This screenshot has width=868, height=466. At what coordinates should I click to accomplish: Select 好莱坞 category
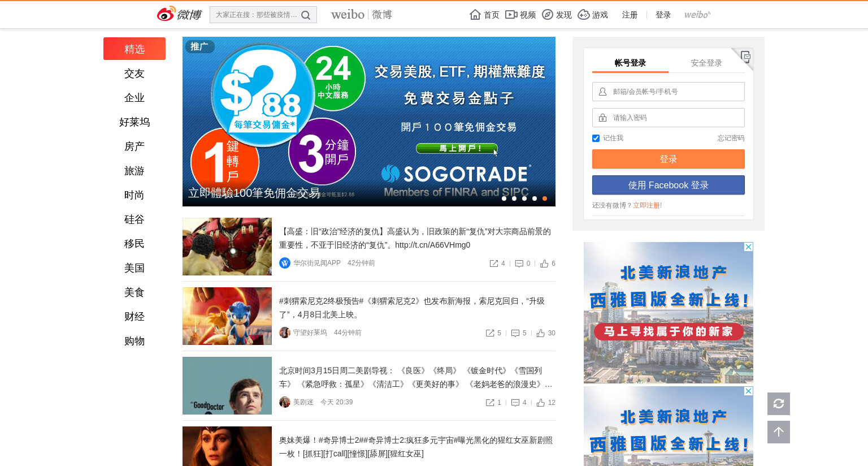(134, 122)
